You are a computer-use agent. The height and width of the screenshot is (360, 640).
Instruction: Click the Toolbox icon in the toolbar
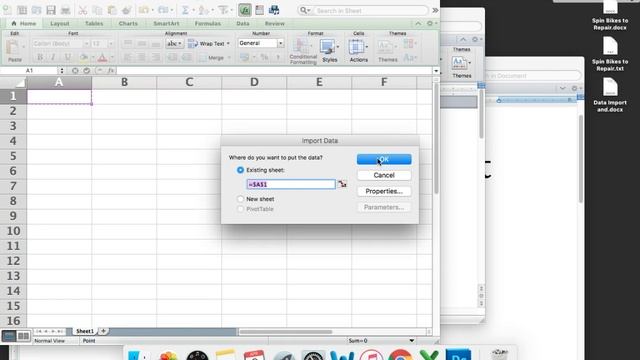pos(260,10)
